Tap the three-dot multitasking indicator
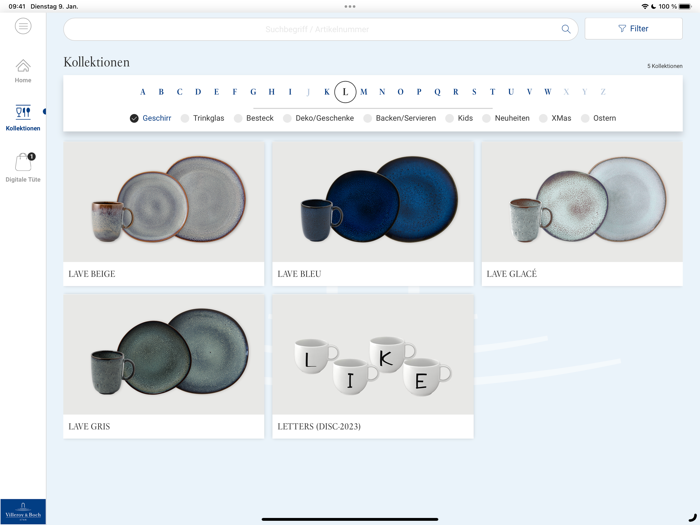Image resolution: width=700 pixels, height=525 pixels. [350, 6]
